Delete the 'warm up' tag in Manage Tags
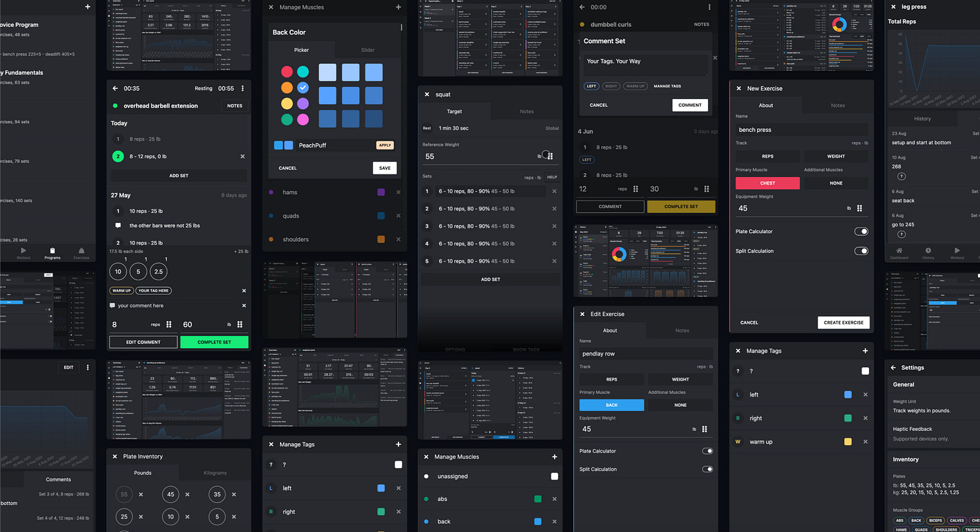Image resolution: width=980 pixels, height=532 pixels. point(866,442)
